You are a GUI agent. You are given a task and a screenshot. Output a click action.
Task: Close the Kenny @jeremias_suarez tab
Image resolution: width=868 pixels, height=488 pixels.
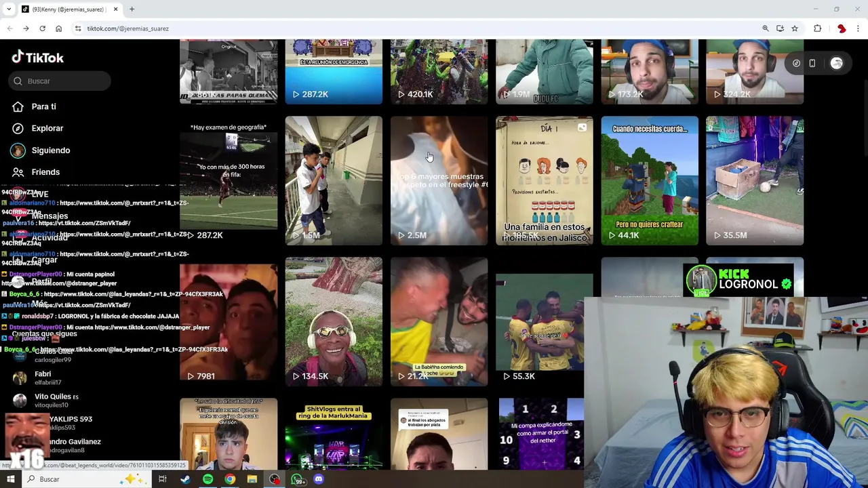click(115, 9)
